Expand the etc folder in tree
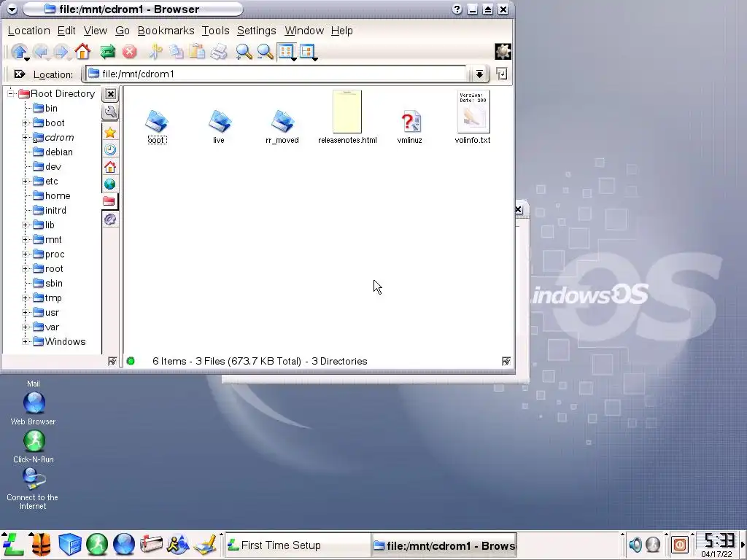Screen dimensions: 747x560 tap(26, 182)
